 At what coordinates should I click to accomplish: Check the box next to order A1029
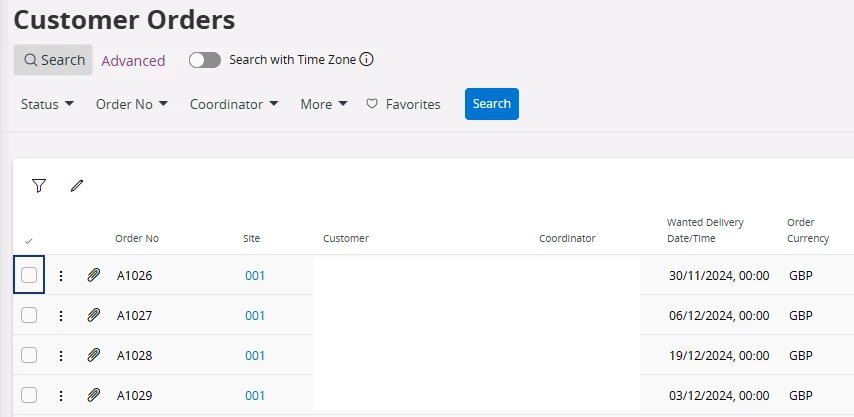[29, 395]
